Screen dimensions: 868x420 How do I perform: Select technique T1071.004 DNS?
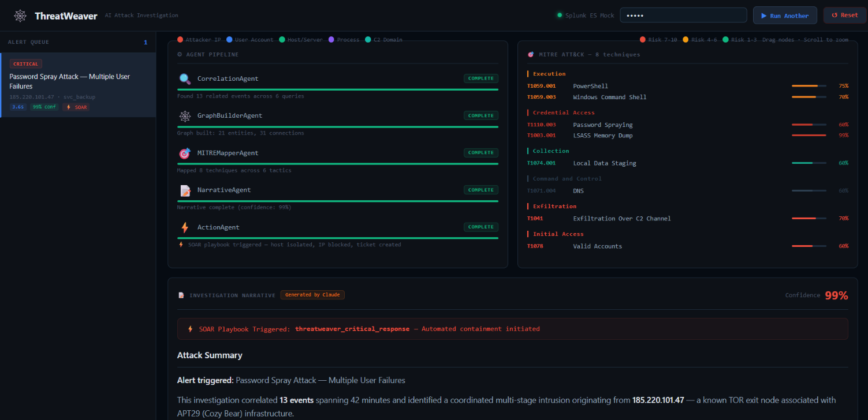tap(687, 190)
